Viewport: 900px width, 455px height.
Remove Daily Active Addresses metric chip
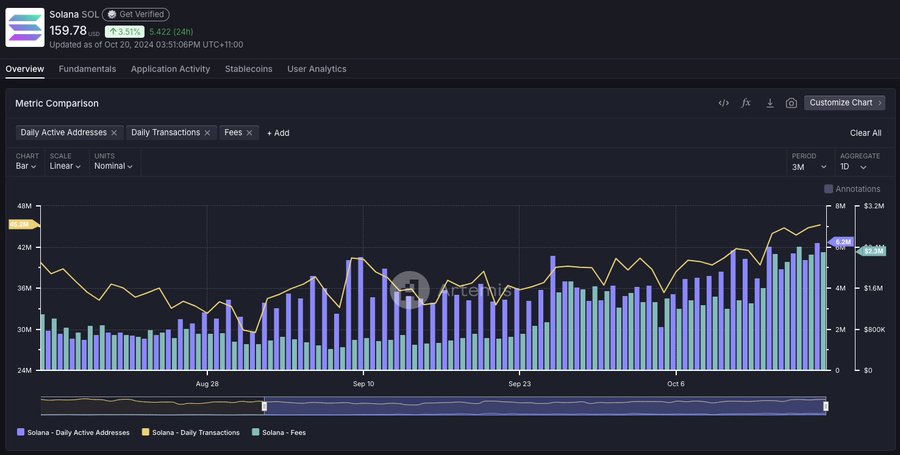point(114,133)
